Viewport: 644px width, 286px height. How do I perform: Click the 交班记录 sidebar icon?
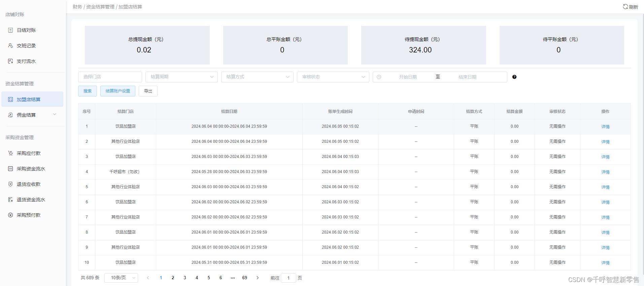point(10,46)
